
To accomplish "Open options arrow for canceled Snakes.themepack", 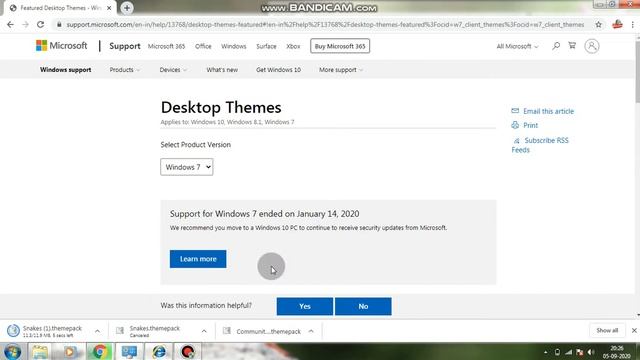I will click(x=204, y=331).
